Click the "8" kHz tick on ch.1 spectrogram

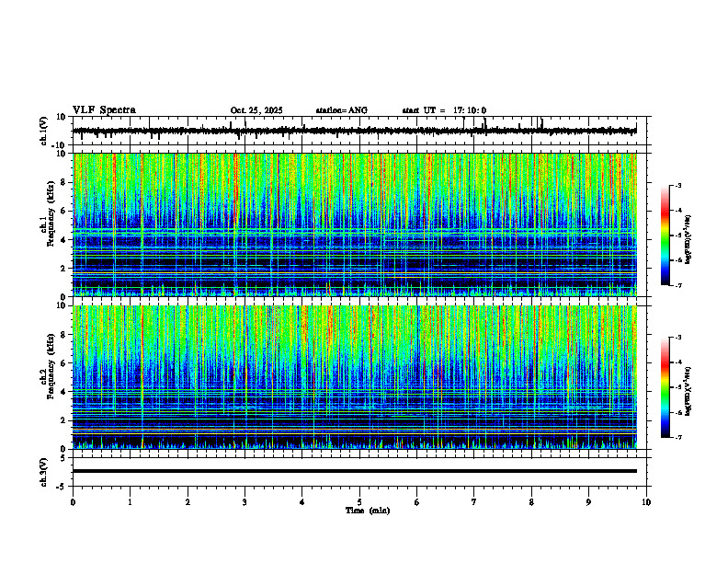tap(64, 182)
